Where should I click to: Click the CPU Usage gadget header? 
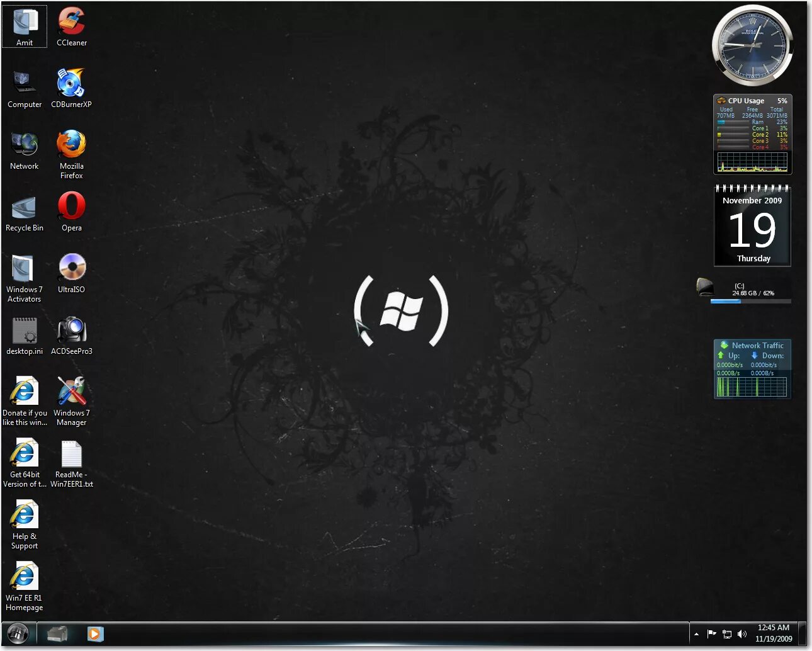pos(752,101)
